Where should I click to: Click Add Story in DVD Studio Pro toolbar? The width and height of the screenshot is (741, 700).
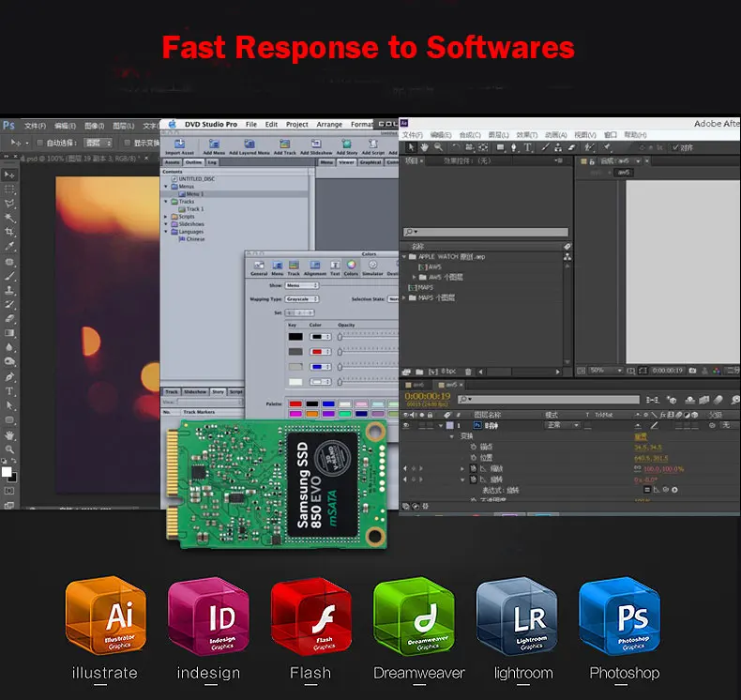click(347, 147)
